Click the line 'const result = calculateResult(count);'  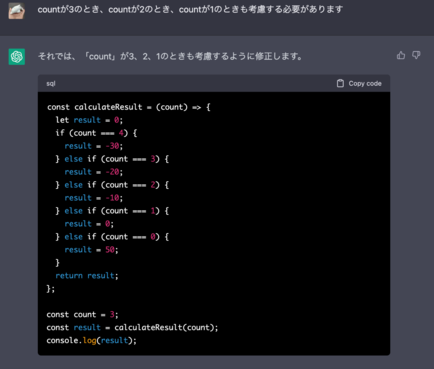click(132, 328)
